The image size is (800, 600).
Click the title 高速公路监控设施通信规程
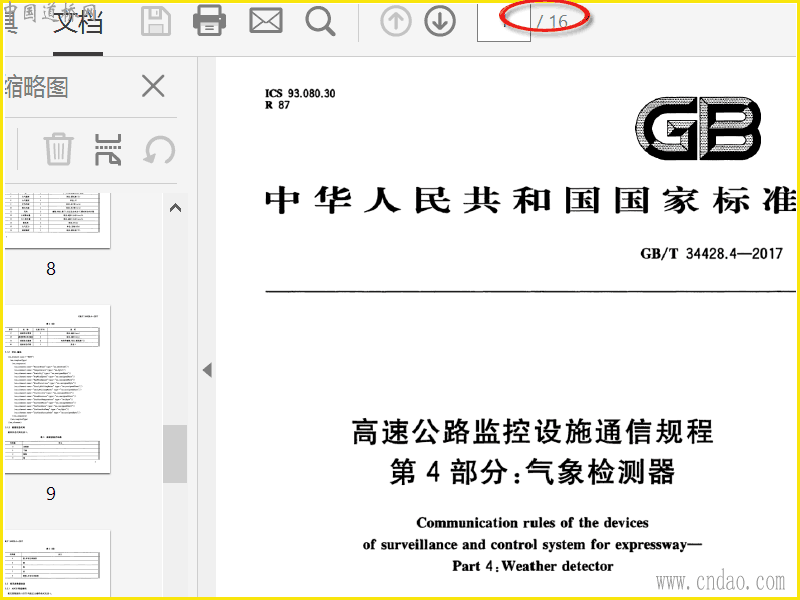[532, 432]
